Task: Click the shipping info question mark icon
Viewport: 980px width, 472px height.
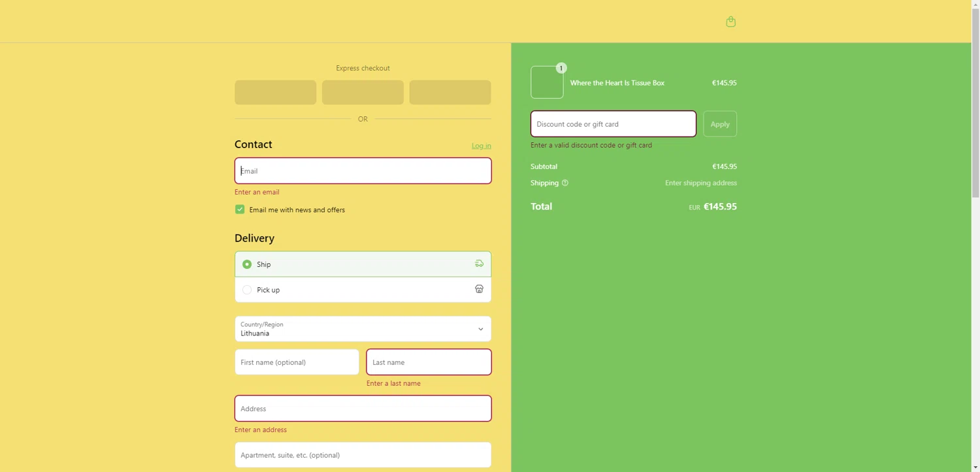Action: [x=565, y=183]
